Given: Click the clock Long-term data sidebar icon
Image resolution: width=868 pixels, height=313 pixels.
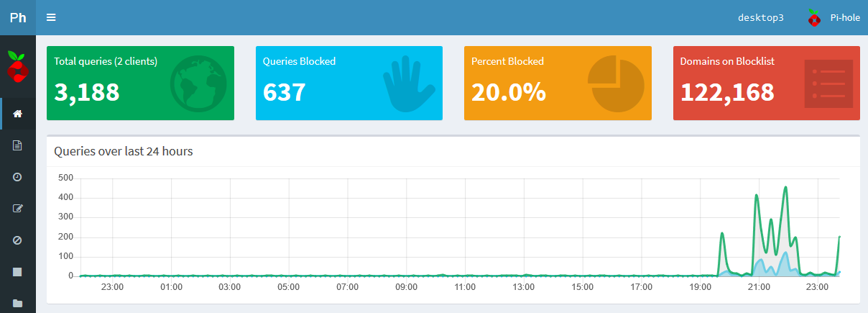Looking at the screenshot, I should [x=18, y=177].
